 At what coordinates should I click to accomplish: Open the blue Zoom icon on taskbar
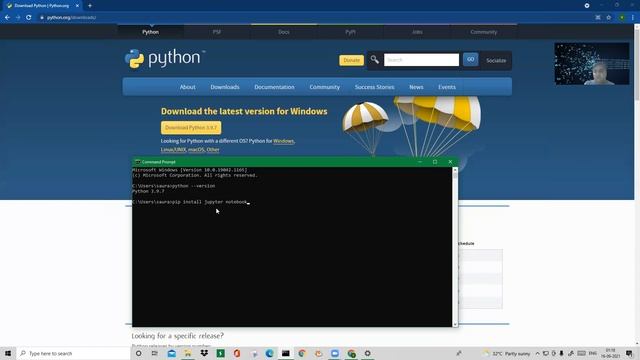335,353
